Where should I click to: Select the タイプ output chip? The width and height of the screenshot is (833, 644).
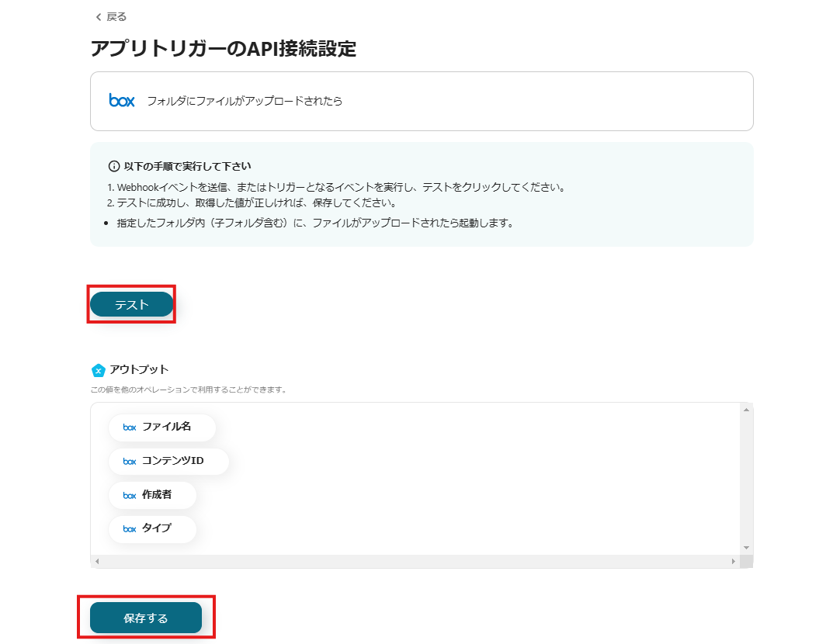152,529
